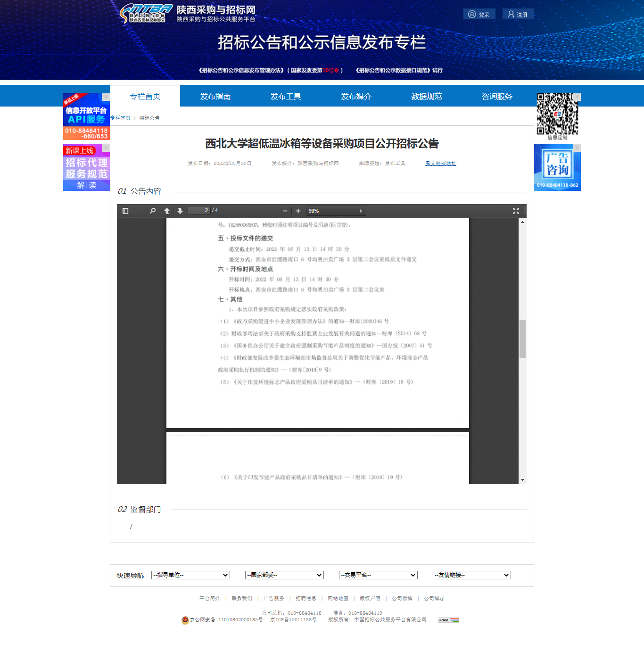
Task: Close the 信息开放平台 API服务 ad
Action: (x=106, y=97)
